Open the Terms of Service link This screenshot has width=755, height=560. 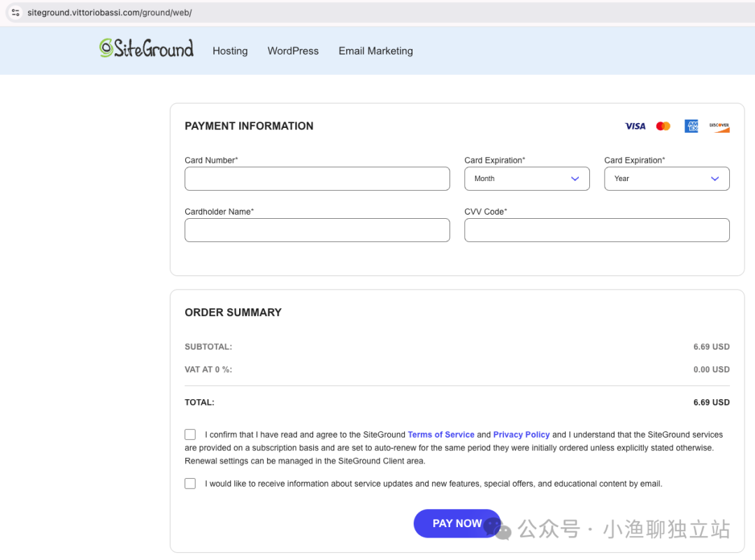pos(441,434)
